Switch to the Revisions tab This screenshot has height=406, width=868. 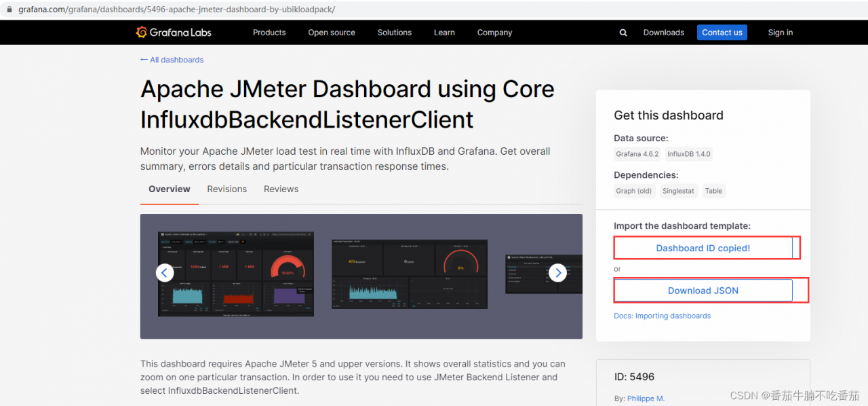(x=227, y=189)
